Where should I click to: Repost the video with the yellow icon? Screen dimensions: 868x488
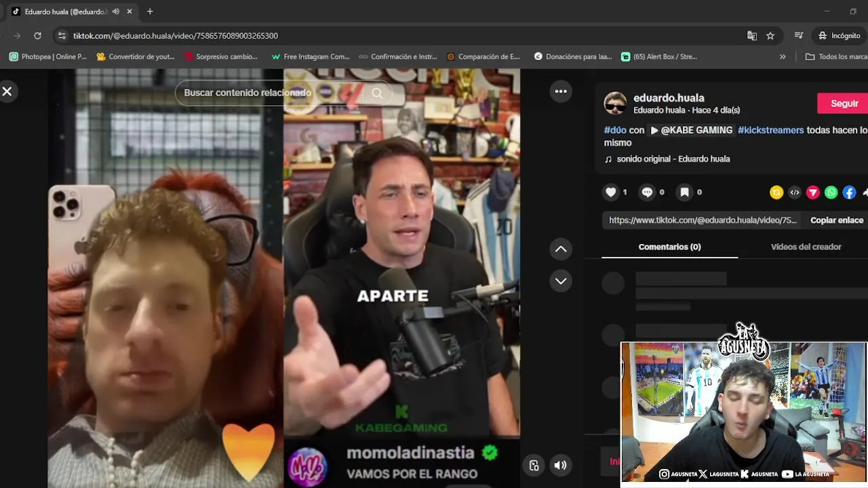tap(776, 192)
